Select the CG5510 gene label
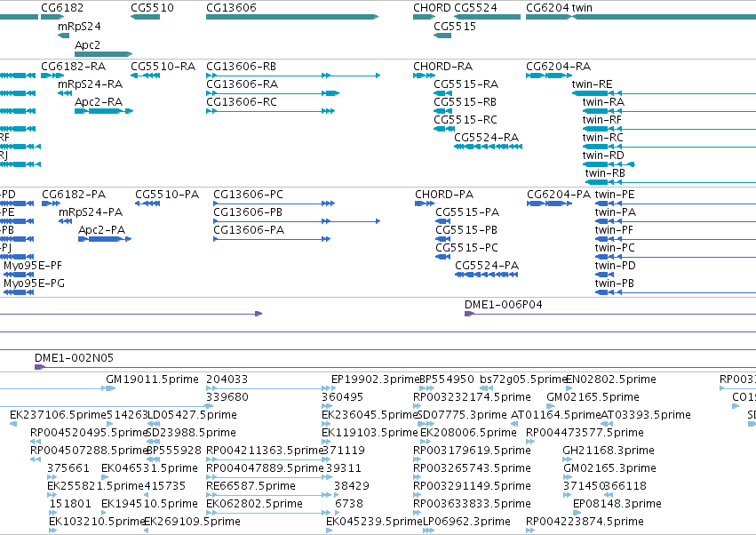Image resolution: width=756 pixels, height=535 pixels. click(x=153, y=8)
